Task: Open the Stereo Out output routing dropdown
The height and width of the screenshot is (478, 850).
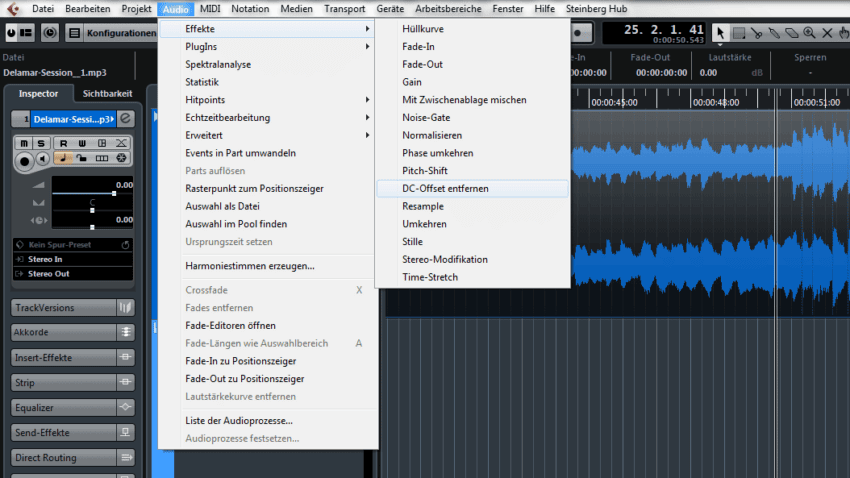Action: [x=70, y=274]
